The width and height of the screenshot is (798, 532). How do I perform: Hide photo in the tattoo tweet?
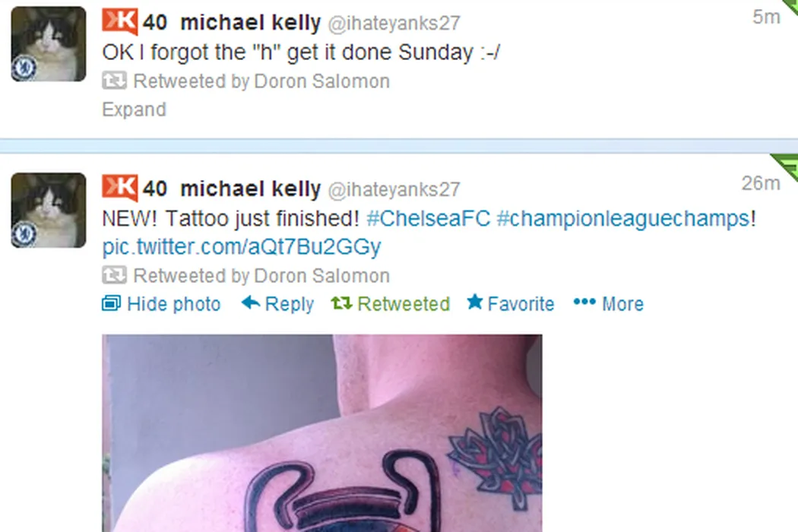pos(161,304)
